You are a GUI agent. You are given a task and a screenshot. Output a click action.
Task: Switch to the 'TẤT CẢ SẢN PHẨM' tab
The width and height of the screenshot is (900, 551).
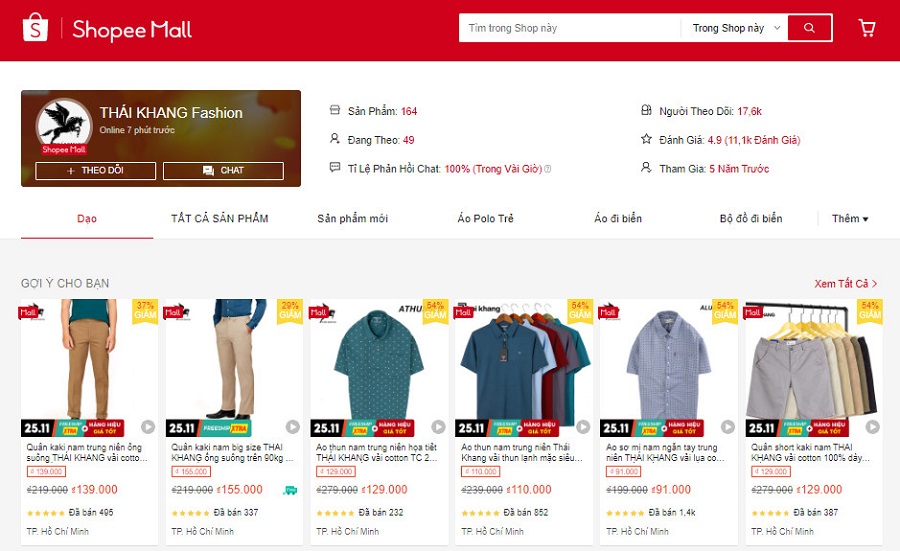pyautogui.click(x=219, y=218)
